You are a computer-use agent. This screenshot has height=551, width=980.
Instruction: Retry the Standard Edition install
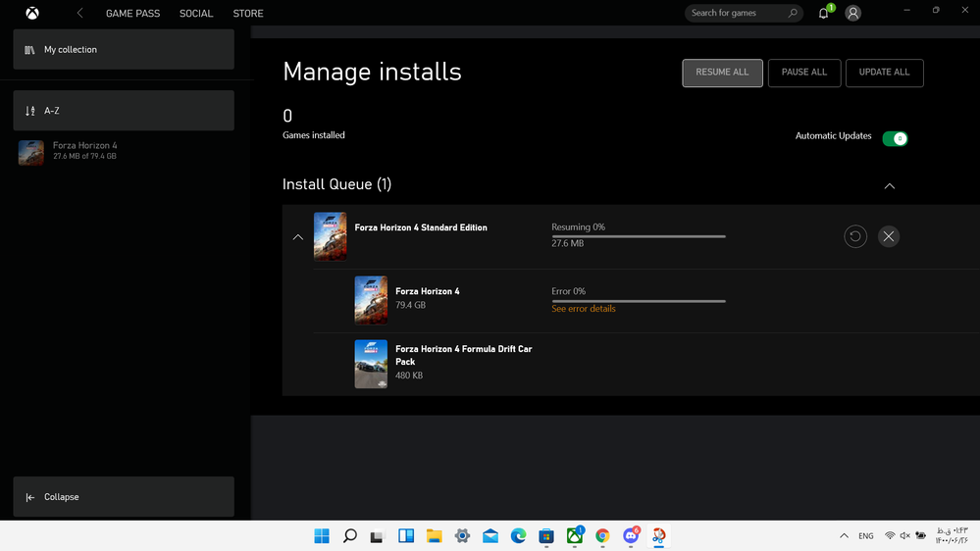[855, 236]
